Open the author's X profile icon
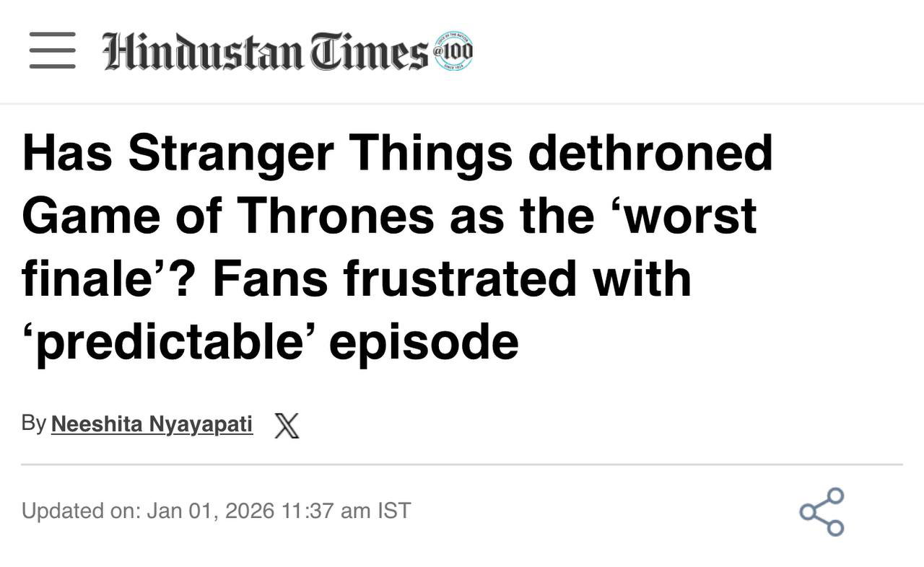This screenshot has width=924, height=567. click(287, 426)
